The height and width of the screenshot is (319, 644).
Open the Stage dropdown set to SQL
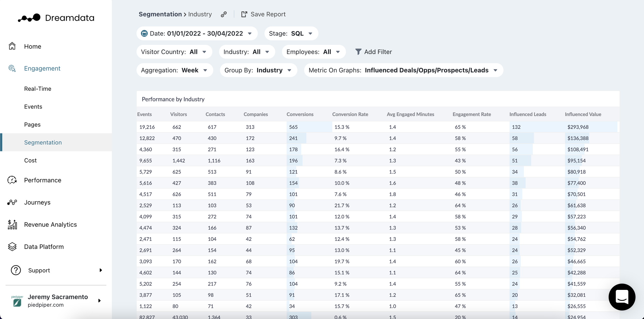(x=291, y=33)
